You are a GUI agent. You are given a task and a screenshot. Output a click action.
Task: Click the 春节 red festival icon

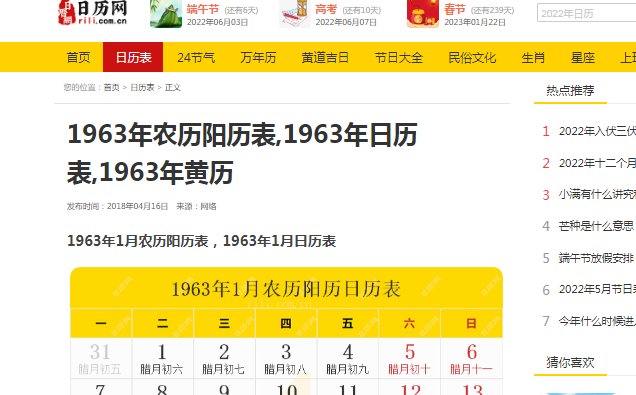423,13
